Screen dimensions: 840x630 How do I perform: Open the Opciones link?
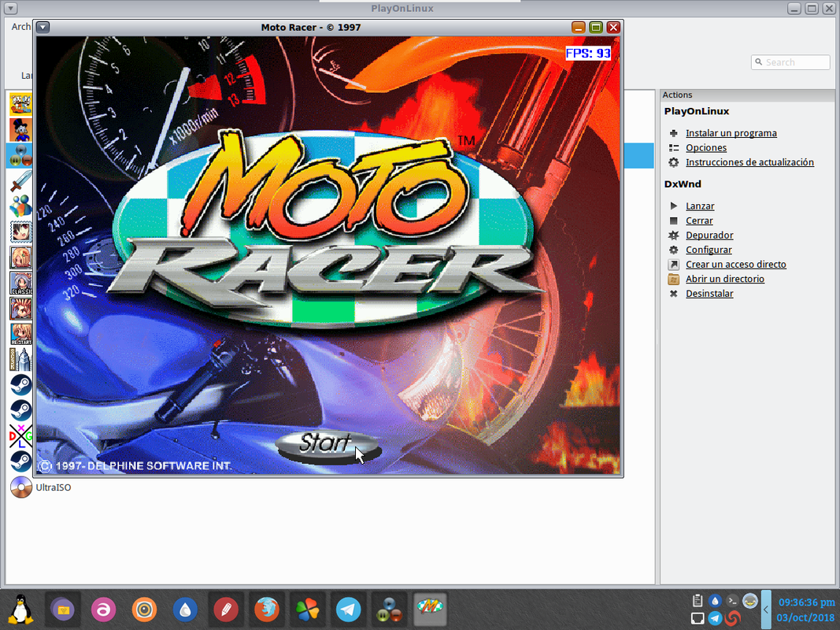coord(706,147)
